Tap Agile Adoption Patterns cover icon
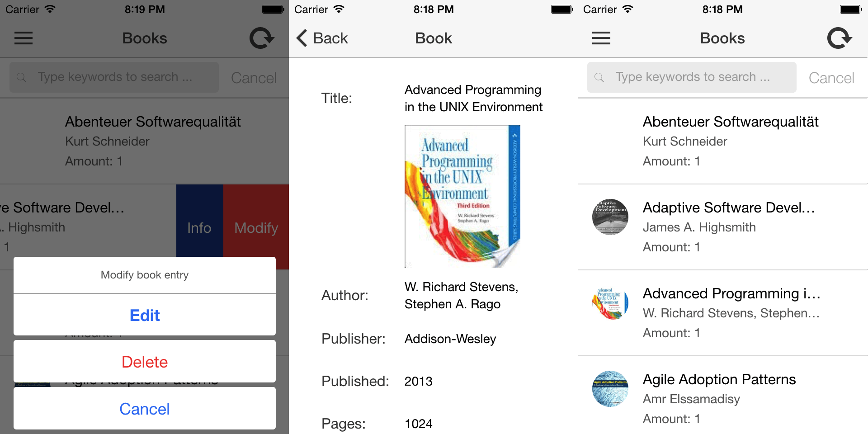 click(610, 389)
